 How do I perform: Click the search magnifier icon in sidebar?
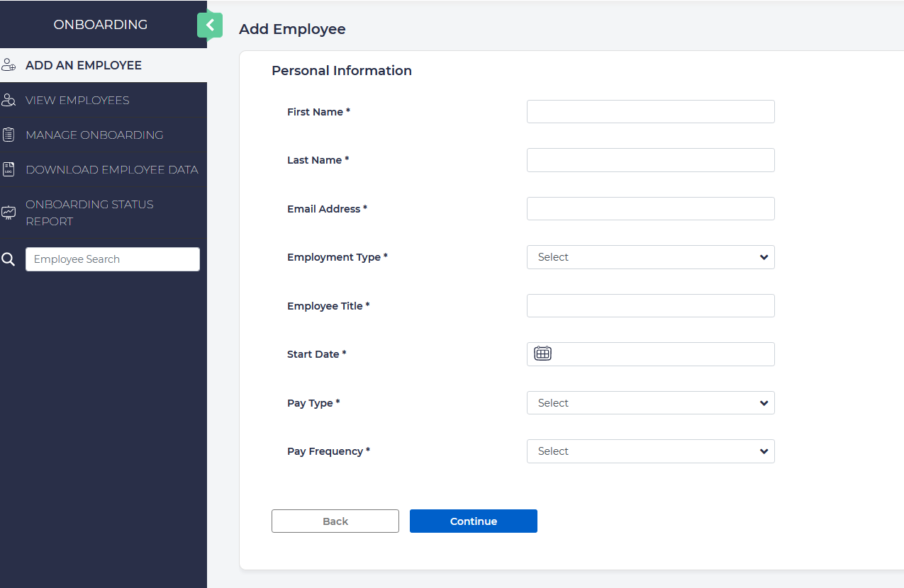pyautogui.click(x=9, y=259)
